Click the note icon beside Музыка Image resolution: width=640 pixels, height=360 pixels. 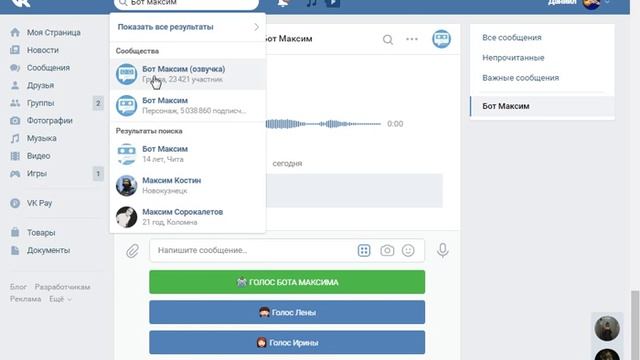(x=15, y=138)
